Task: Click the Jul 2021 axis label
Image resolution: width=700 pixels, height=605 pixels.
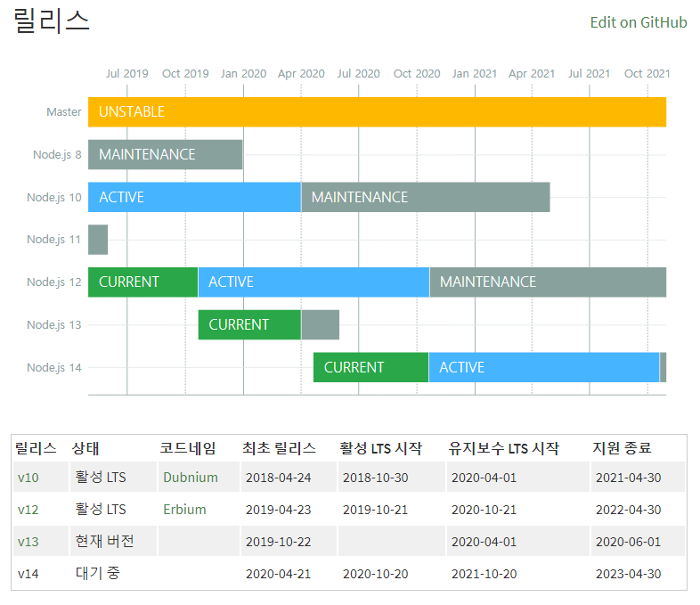Action: tap(590, 74)
